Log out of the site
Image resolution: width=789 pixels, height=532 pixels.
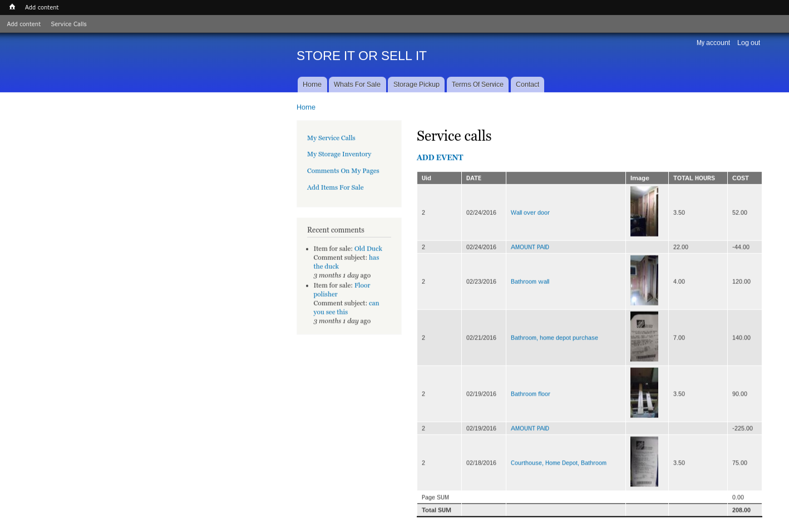point(748,43)
